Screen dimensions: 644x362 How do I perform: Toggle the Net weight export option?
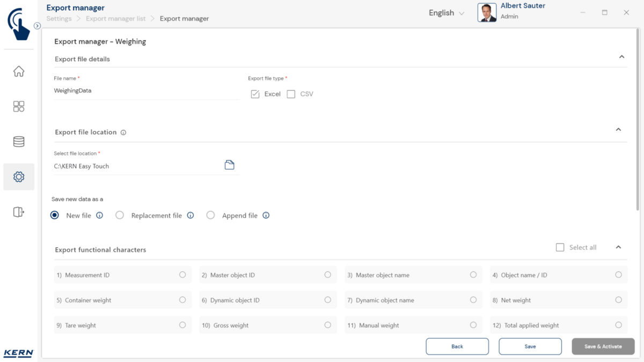click(x=618, y=300)
